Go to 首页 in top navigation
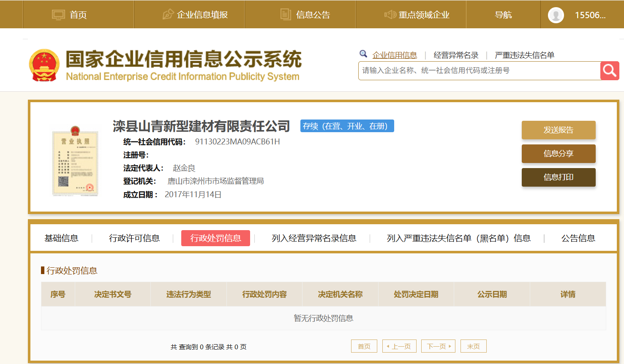The height and width of the screenshot is (364, 624). (x=70, y=15)
